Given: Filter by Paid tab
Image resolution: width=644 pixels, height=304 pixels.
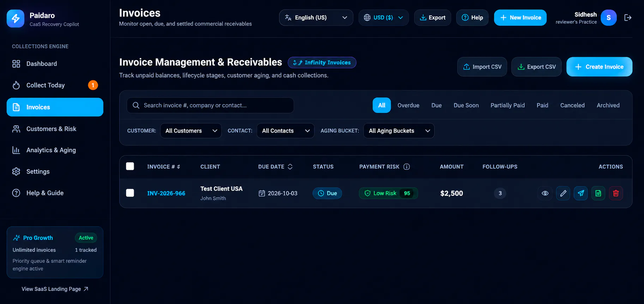Looking at the screenshot, I should pos(542,105).
